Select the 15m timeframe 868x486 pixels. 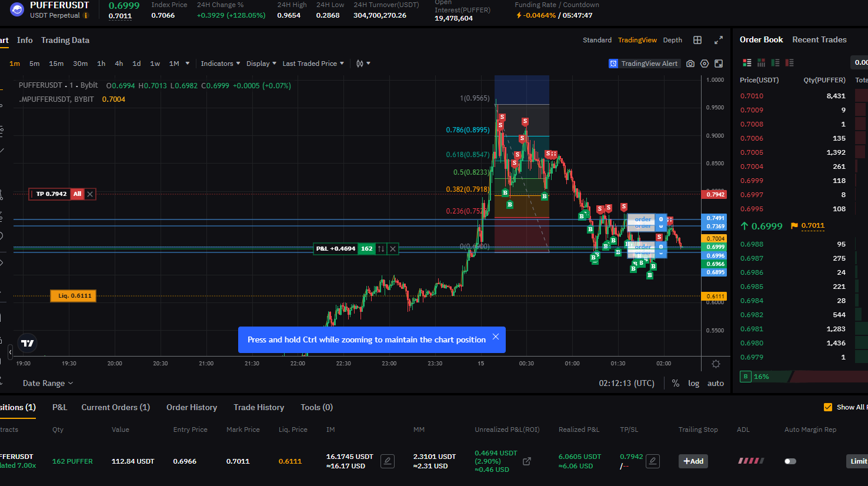56,64
